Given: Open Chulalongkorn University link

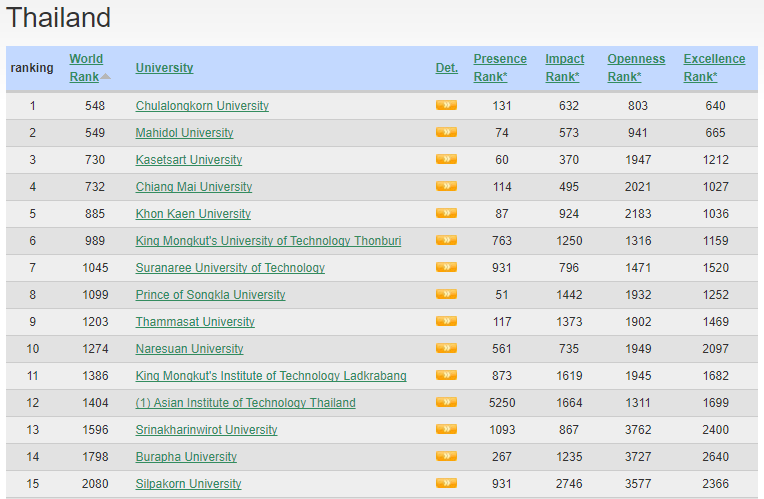Looking at the screenshot, I should (x=202, y=106).
